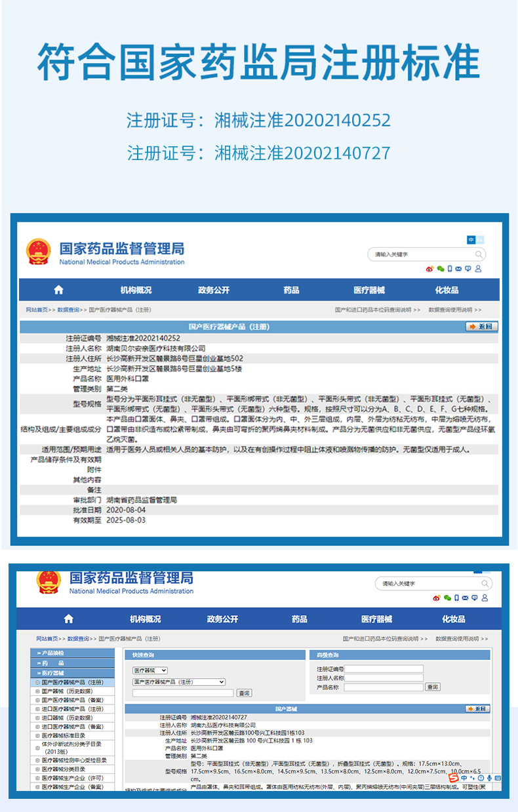Open 政务公开 in the upper navigation bar

[x=214, y=290]
